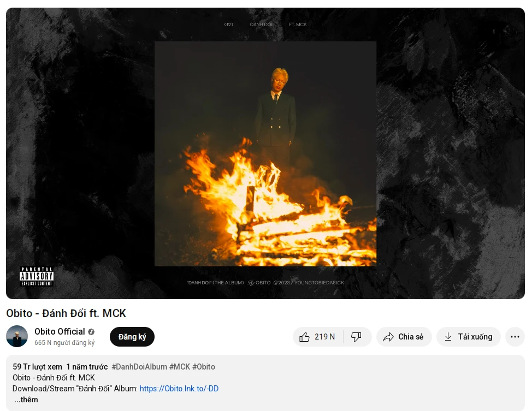Open the Obito Official channel name
Screen dimensions: 532x411
tap(60, 332)
